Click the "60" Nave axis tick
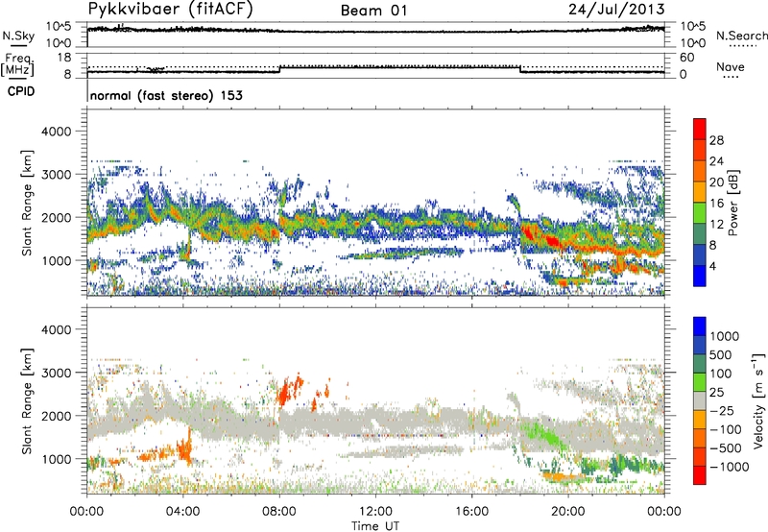Viewport: 768px width, 532px height. click(x=686, y=58)
